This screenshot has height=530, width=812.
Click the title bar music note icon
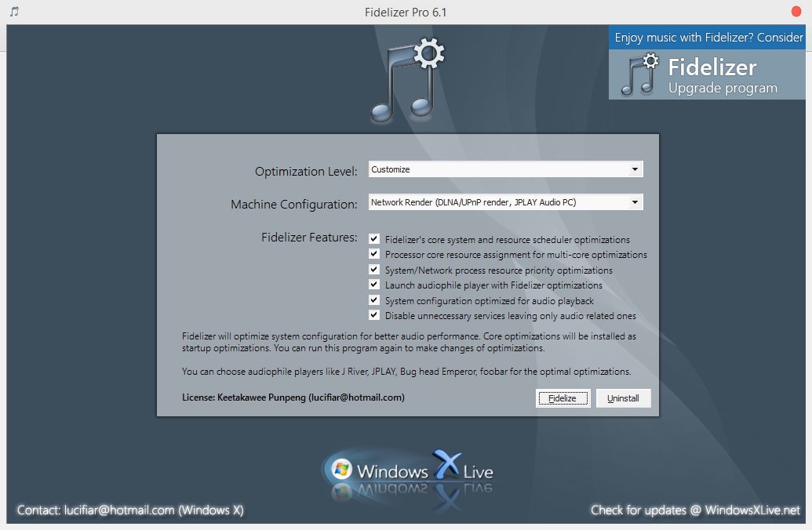[14, 12]
